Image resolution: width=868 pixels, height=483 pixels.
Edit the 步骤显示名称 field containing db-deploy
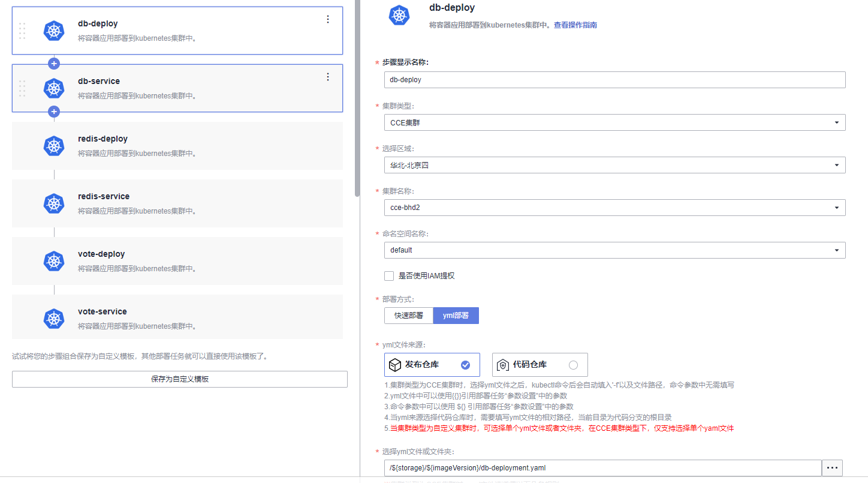[614, 80]
